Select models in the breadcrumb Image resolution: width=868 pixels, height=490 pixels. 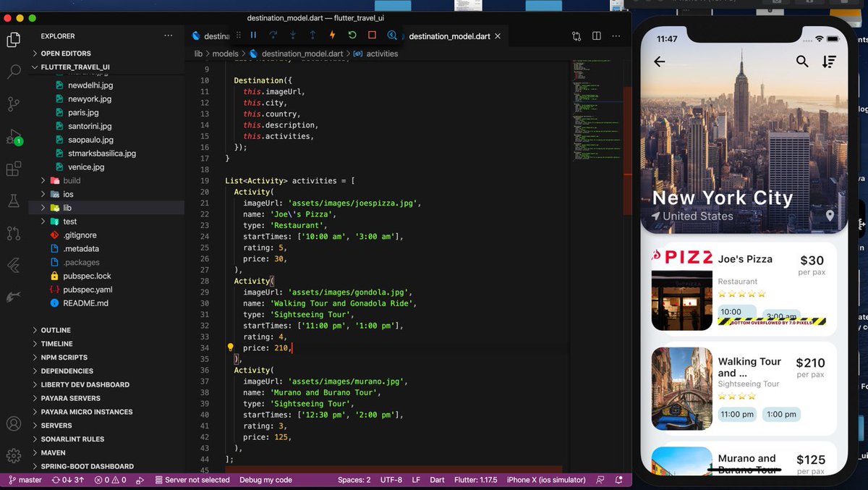[x=225, y=54]
